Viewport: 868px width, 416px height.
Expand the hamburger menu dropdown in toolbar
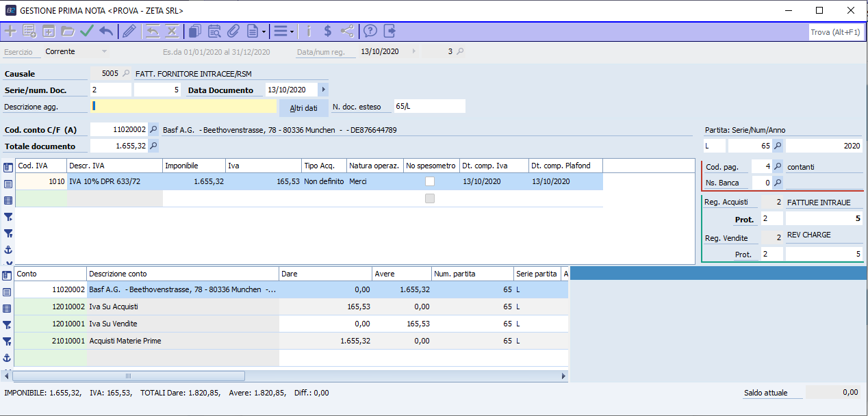click(x=292, y=31)
